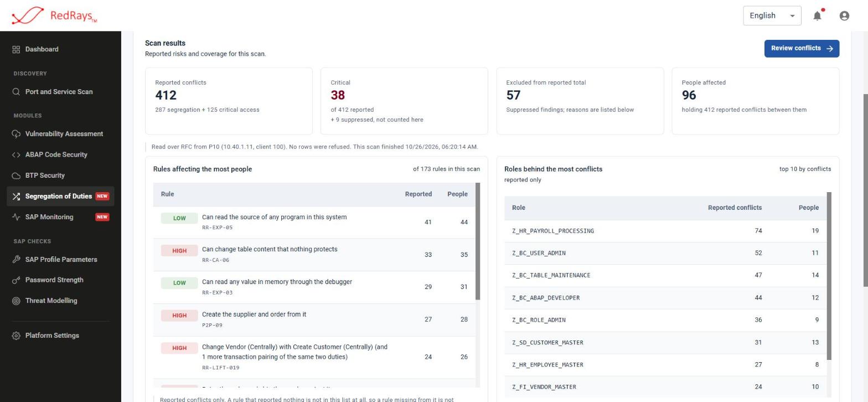Click the BTP Security cloud icon
The height and width of the screenshot is (402, 868).
[16, 176]
